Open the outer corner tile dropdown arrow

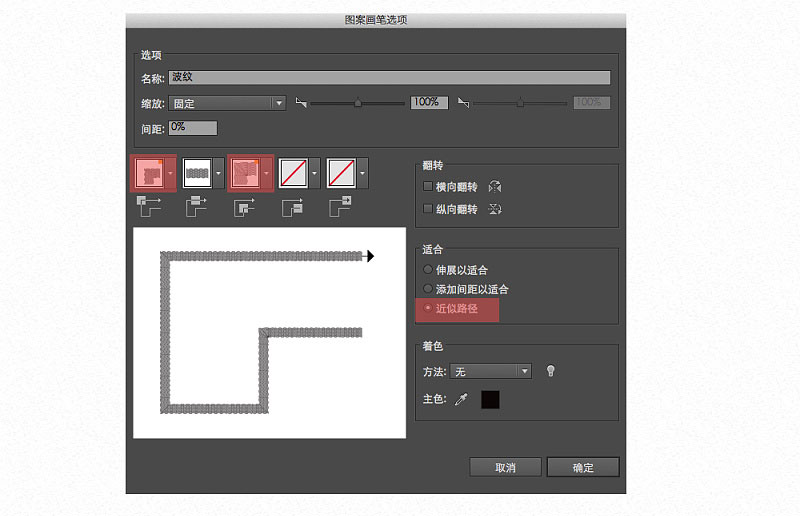pyautogui.click(x=170, y=173)
